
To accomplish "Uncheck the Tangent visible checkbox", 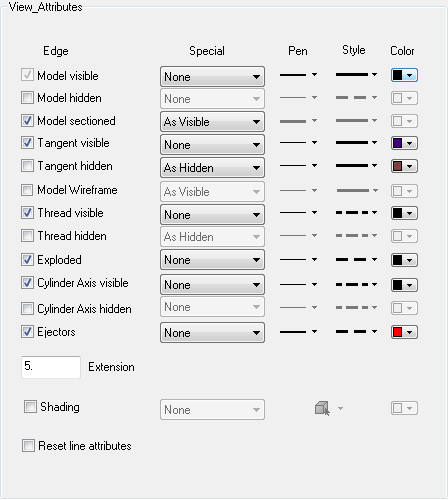I will pyautogui.click(x=27, y=143).
